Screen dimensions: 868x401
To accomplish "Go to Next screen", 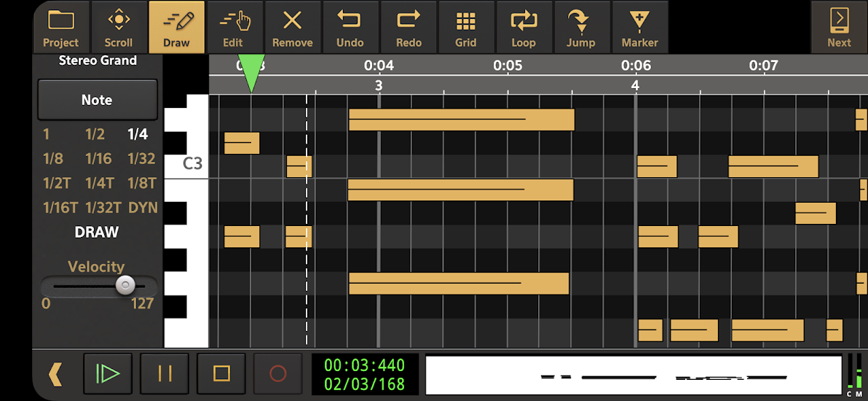I will tap(839, 27).
